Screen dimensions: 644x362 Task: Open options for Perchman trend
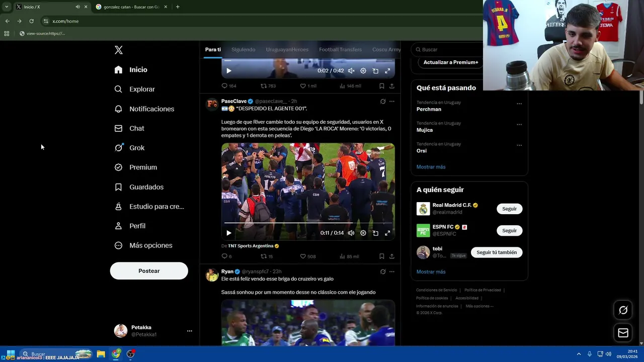519,104
